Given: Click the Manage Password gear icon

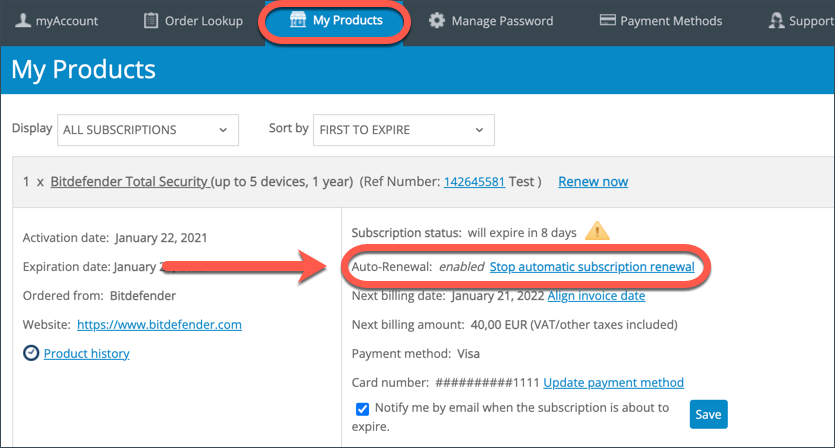Looking at the screenshot, I should pos(437,21).
